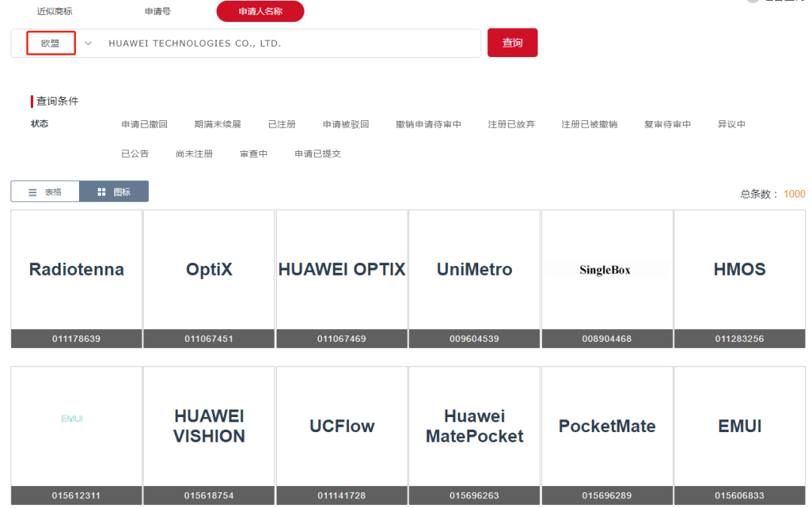Filter by status 审查中

254,154
